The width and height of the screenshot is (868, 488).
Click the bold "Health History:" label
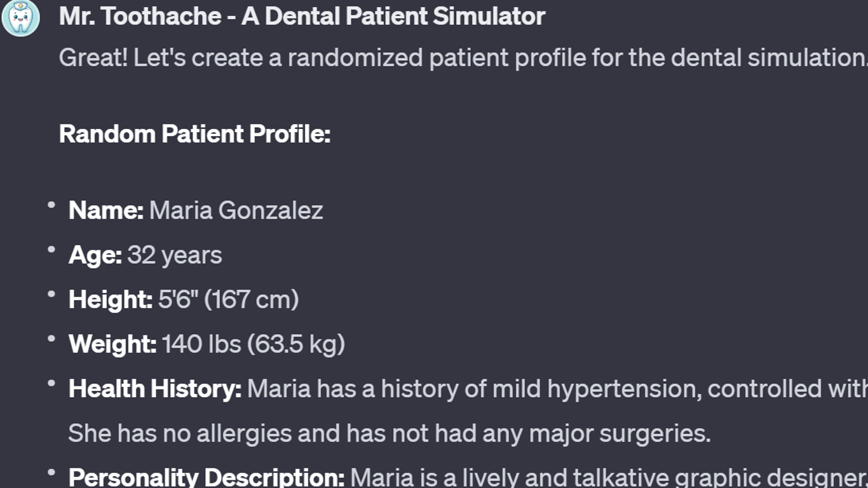point(154,388)
